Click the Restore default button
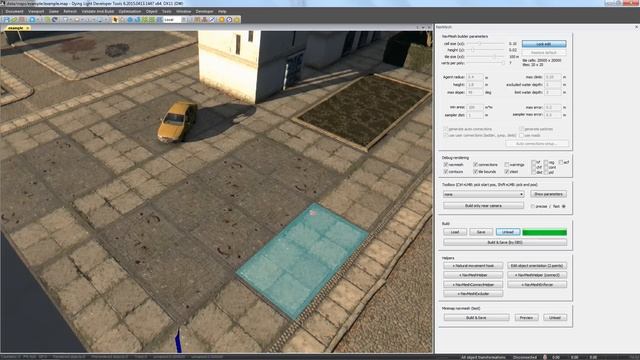The image size is (640, 360). click(x=544, y=52)
